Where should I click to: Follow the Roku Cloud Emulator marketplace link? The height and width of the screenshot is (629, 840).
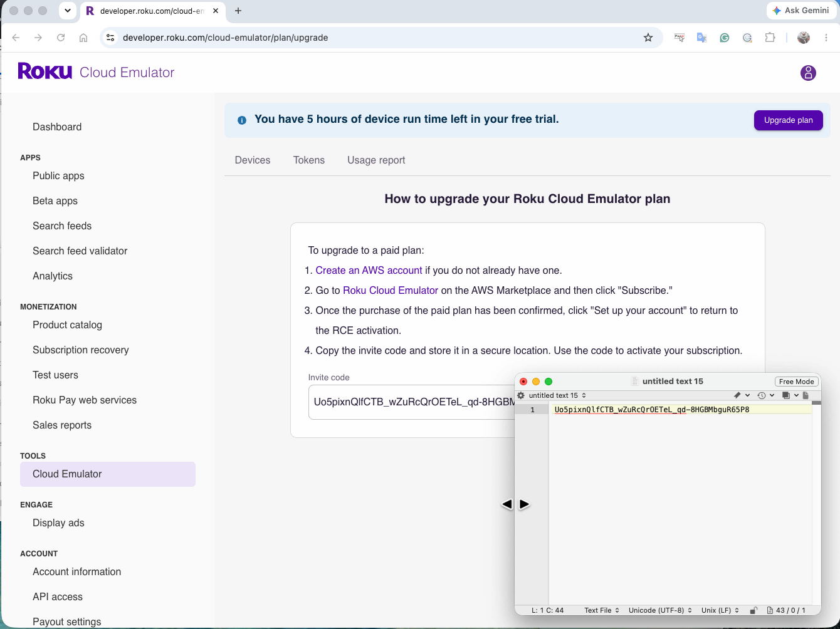[x=391, y=290]
